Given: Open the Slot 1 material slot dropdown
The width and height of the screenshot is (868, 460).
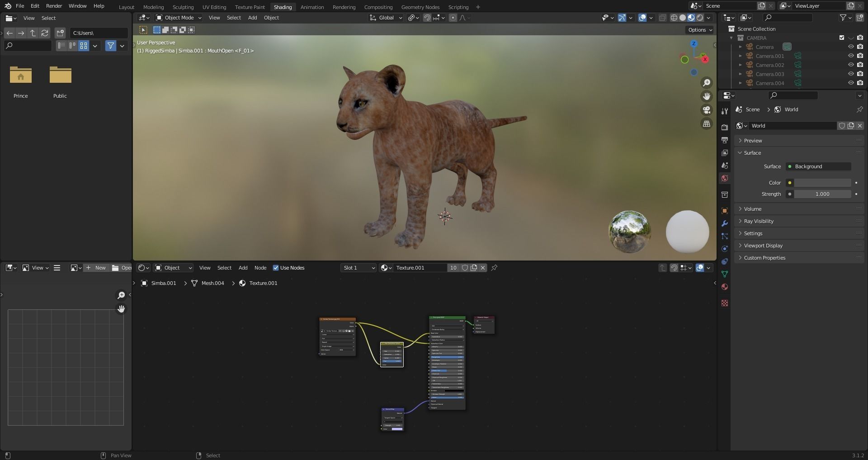Looking at the screenshot, I should 359,268.
